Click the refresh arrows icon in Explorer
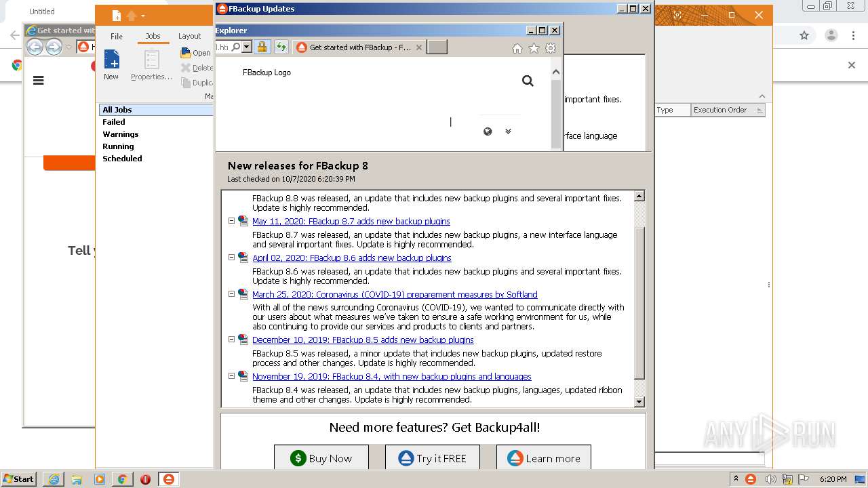Viewport: 868px width, 488px height. (281, 47)
